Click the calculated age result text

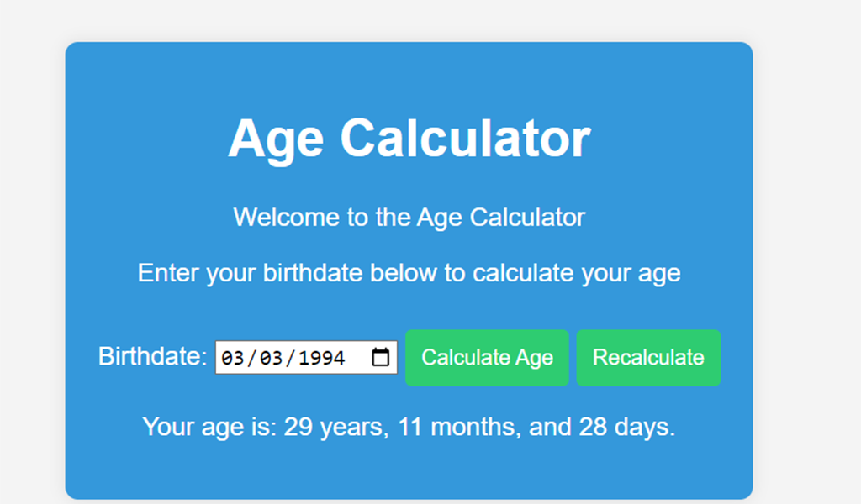409,426
